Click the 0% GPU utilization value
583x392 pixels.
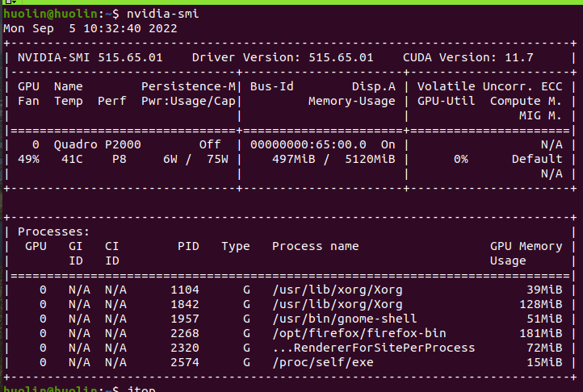[x=460, y=159]
